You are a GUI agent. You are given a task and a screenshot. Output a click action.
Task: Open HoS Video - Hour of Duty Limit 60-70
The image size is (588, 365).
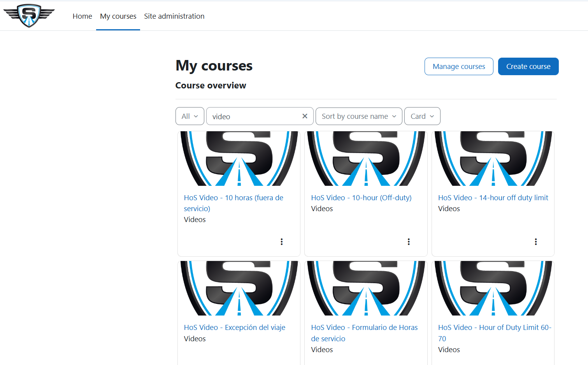495,333
